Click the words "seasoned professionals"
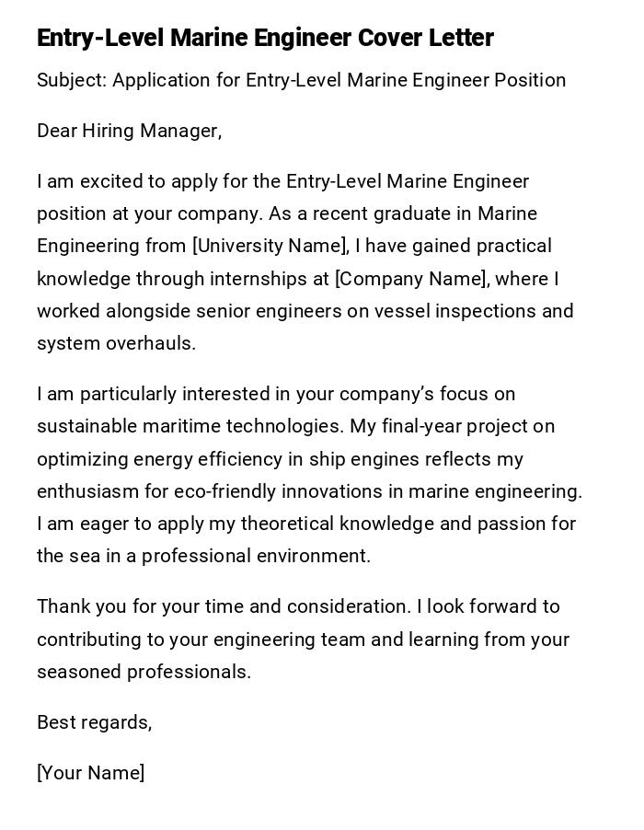The width and height of the screenshot is (644, 830). (143, 672)
